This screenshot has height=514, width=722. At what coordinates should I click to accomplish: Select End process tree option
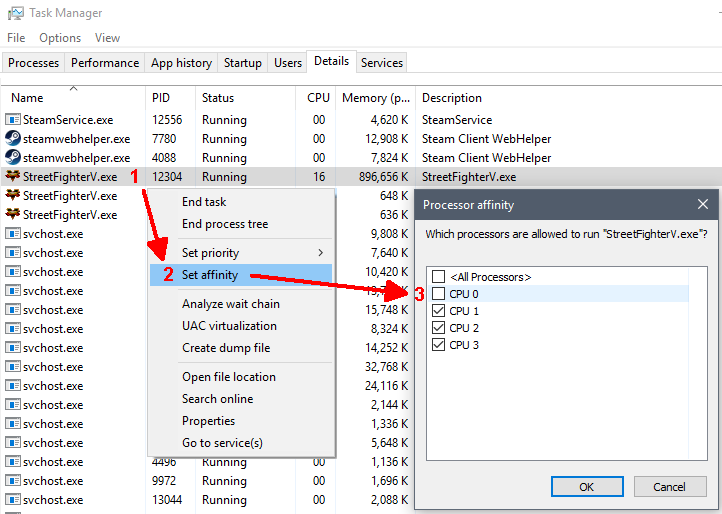point(225,224)
